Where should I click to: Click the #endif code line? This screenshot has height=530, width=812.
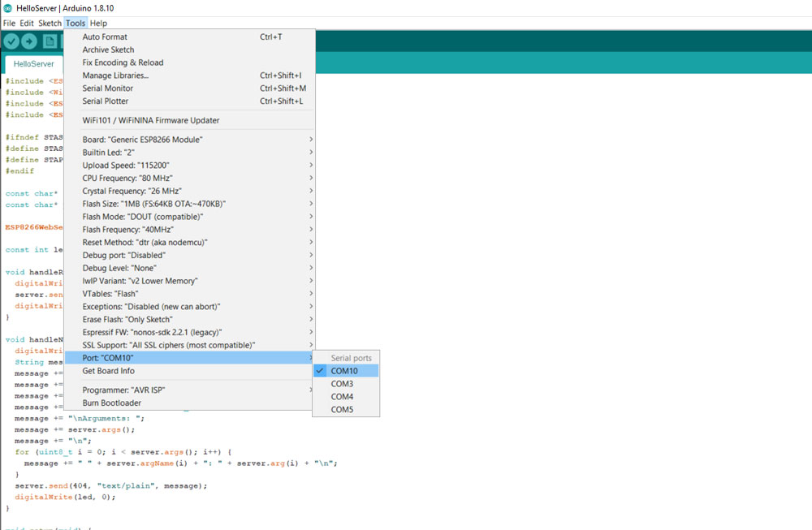(x=19, y=170)
